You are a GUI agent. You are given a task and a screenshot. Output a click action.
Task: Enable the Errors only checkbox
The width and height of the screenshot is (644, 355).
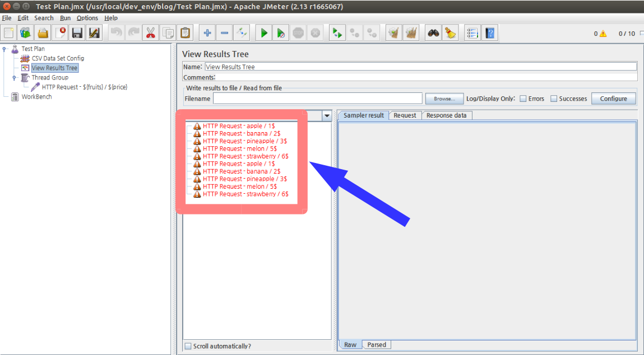click(523, 99)
